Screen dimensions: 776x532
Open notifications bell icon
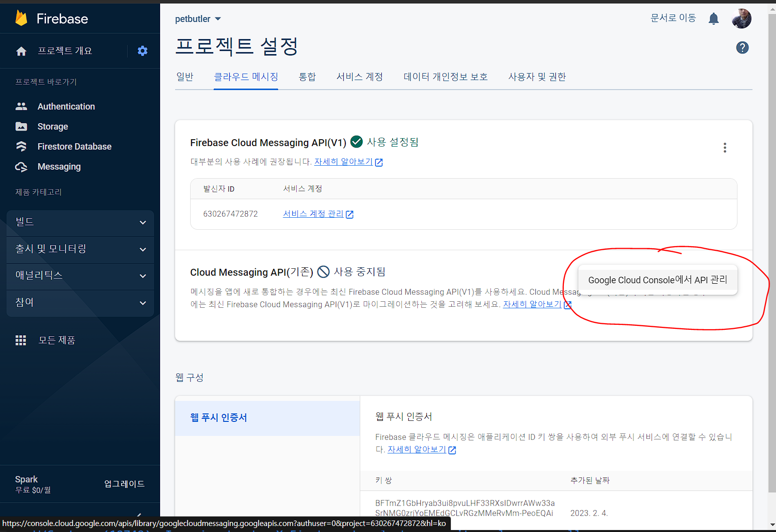(713, 19)
